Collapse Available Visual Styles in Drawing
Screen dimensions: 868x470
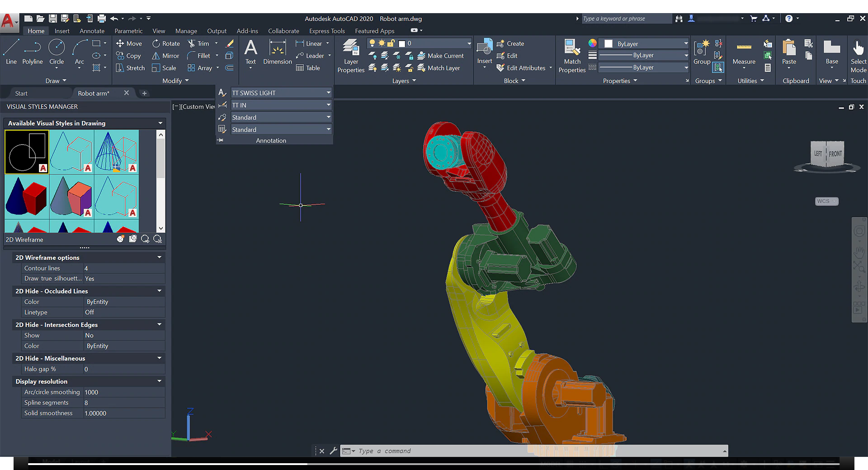coord(160,123)
